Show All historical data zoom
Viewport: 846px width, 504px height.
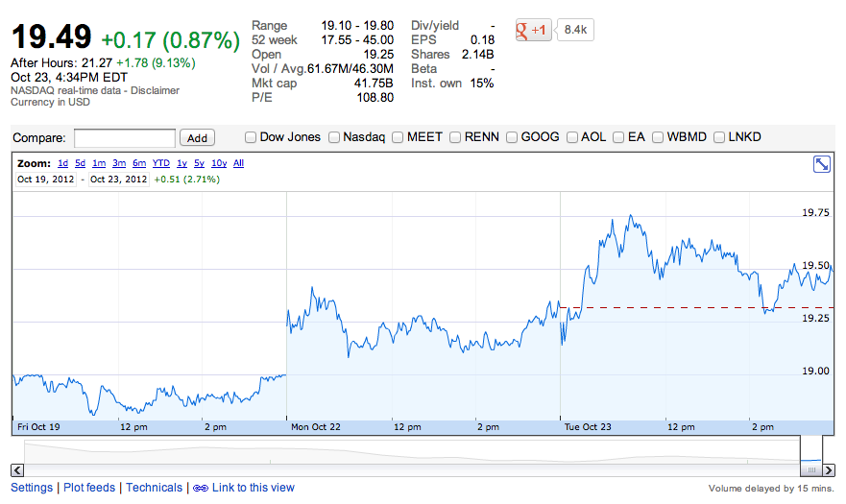tap(238, 163)
